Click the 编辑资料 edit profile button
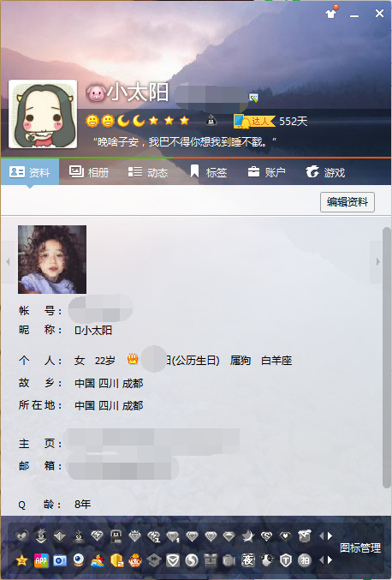 pos(347,202)
